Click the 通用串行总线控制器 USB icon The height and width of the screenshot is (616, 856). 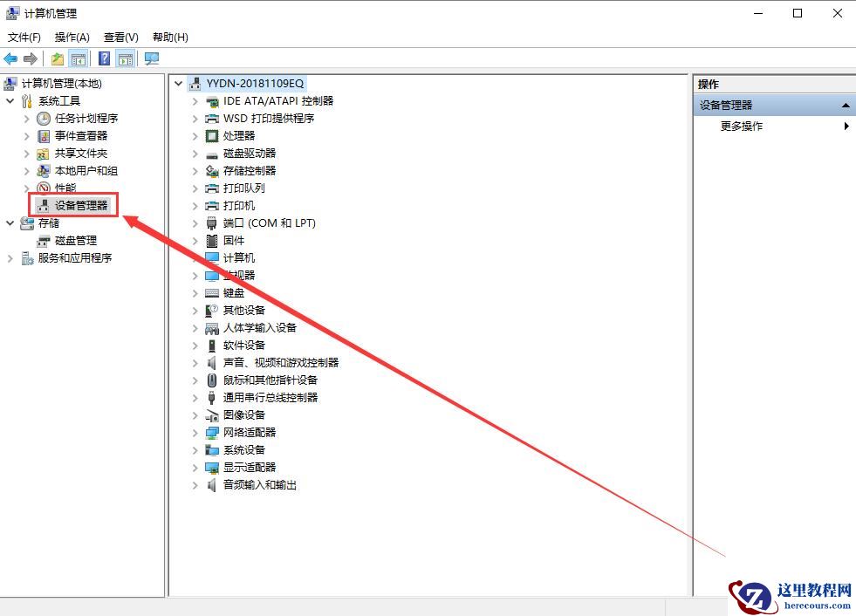click(212, 398)
